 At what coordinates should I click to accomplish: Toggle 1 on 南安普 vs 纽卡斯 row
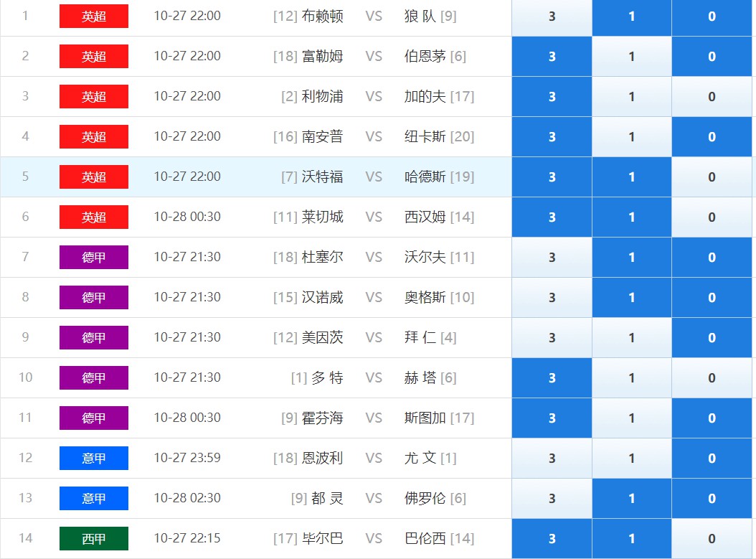point(632,137)
